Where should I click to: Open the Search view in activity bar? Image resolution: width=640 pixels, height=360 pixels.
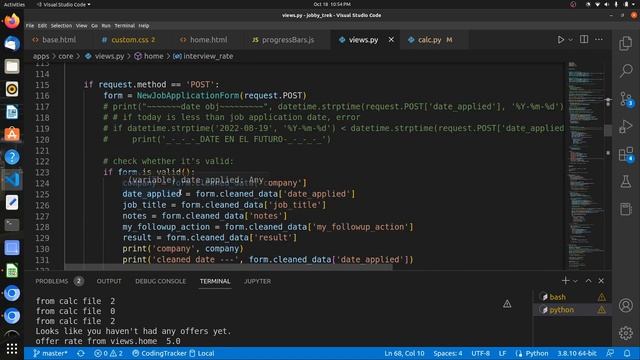[x=625, y=71]
